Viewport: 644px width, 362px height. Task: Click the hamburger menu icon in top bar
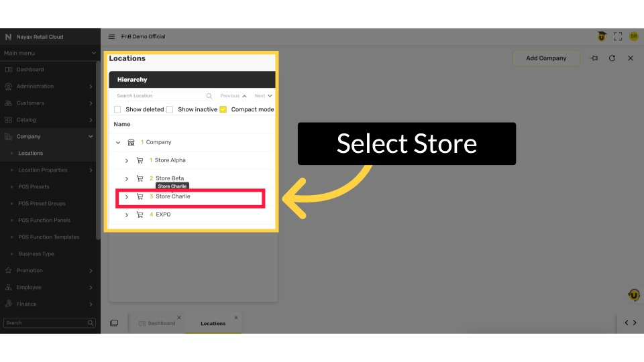[x=112, y=37]
